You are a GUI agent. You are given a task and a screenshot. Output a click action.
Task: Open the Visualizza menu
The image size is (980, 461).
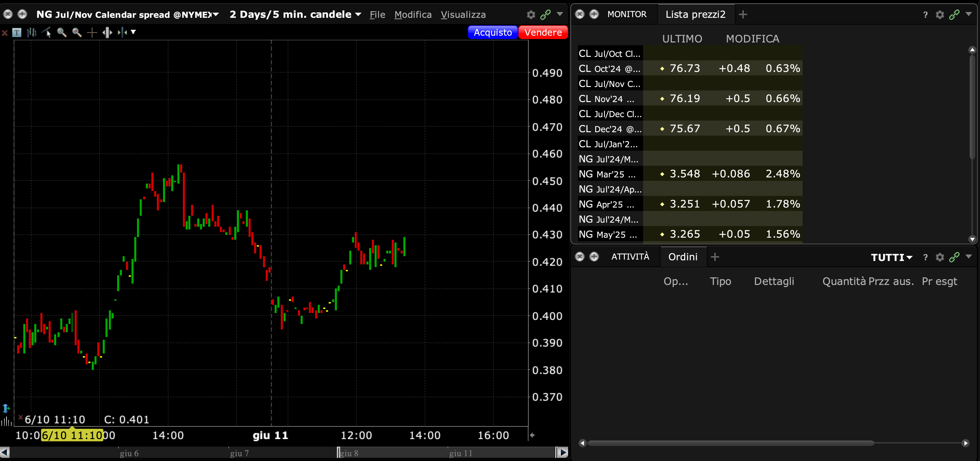click(x=463, y=14)
